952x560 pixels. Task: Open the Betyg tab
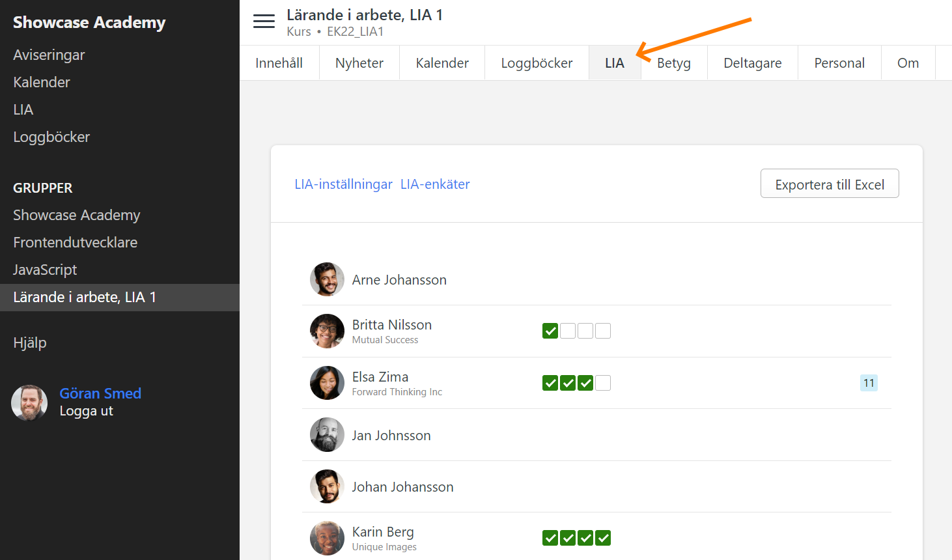point(673,63)
